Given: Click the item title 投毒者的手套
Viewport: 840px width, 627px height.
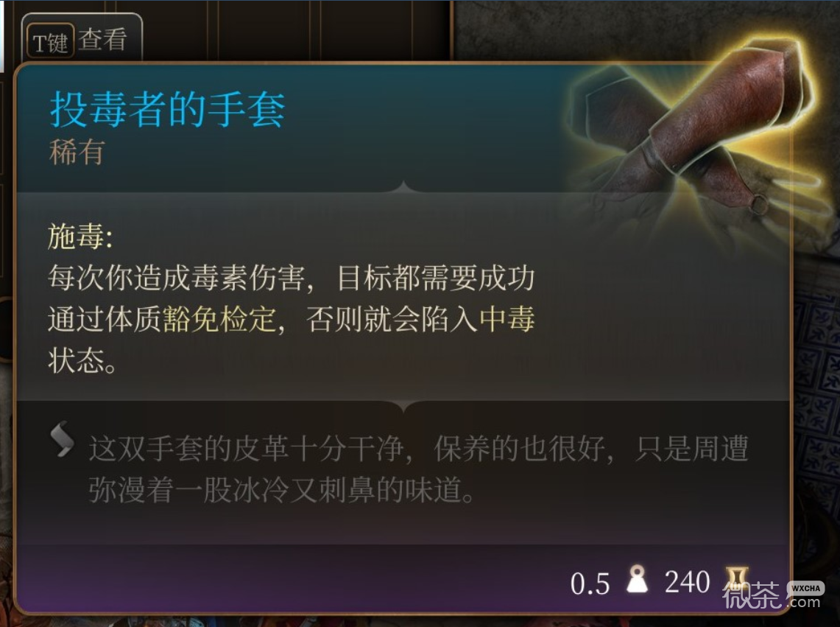Looking at the screenshot, I should pyautogui.click(x=167, y=109).
